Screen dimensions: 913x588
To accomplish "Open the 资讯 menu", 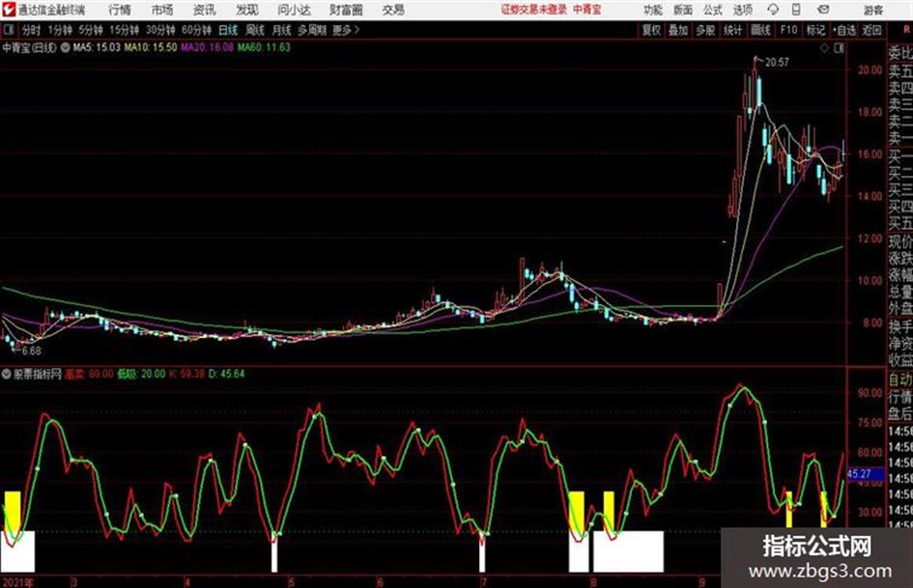I will tap(205, 10).
